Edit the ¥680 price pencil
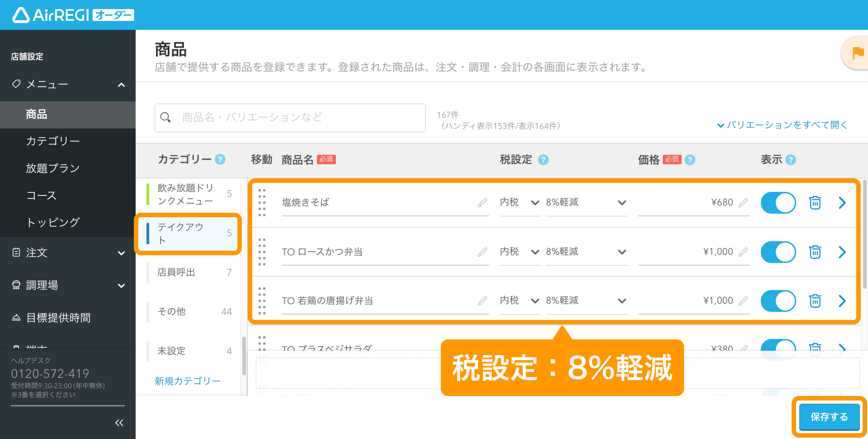 coord(743,203)
